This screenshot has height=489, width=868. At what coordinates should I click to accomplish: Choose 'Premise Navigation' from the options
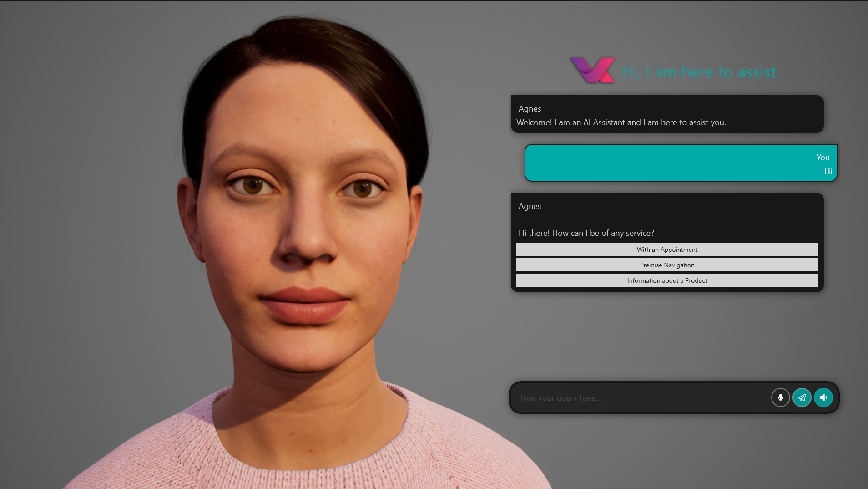pos(667,265)
